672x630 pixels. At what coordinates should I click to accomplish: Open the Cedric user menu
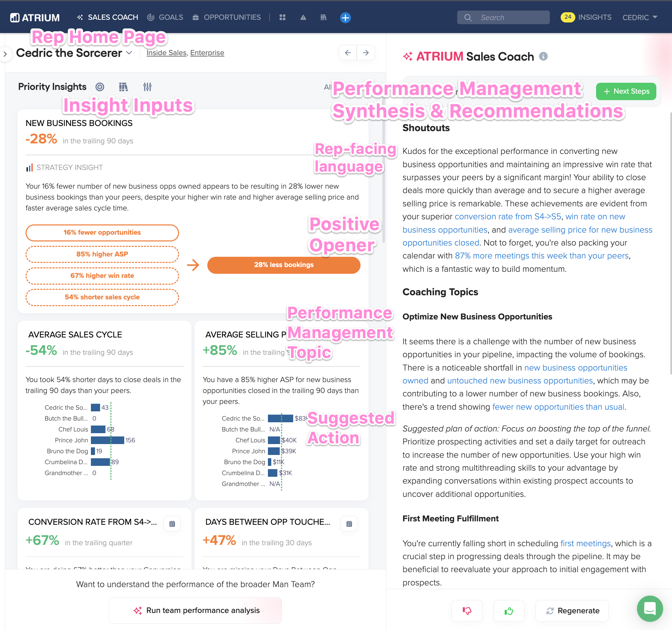pos(640,17)
